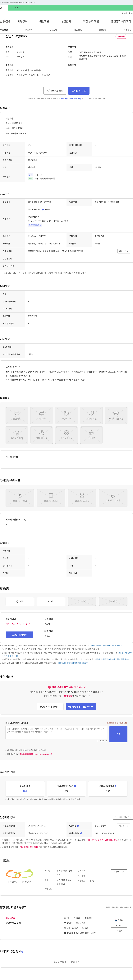This screenshot has width=133, height=980.
Task: Open the 출산휴가·육아휴직 menu
Action: [x=121, y=21]
